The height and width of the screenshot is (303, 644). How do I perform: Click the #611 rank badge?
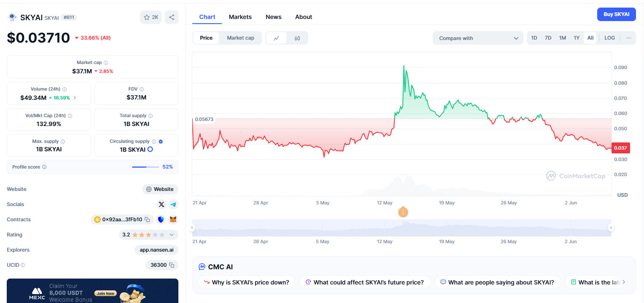(x=69, y=17)
